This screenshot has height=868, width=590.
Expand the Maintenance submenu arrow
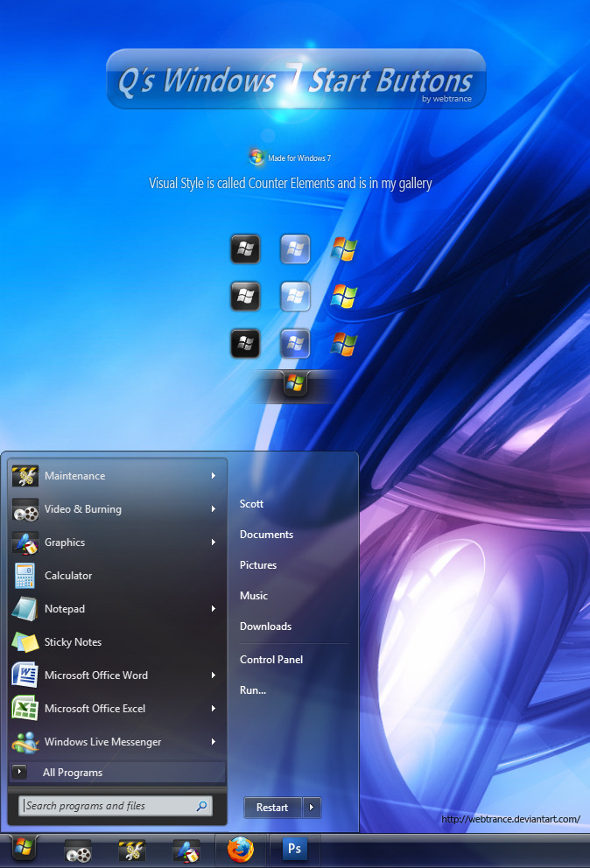[214, 475]
